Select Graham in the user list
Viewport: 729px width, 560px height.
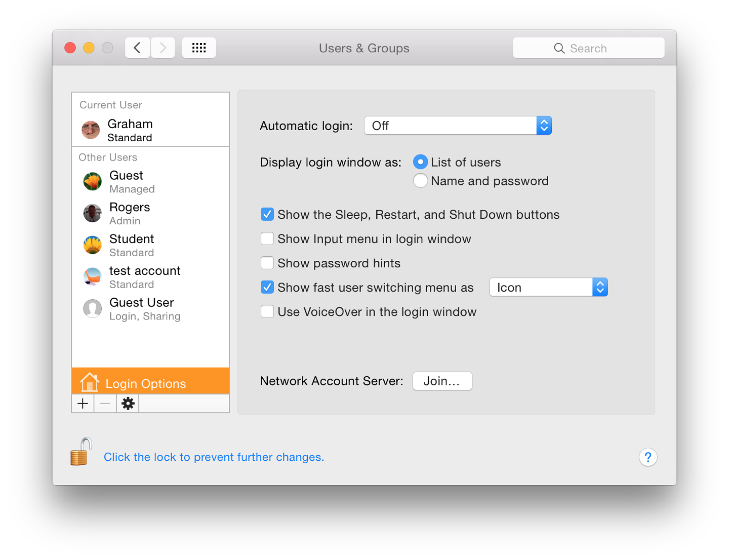coord(150,130)
